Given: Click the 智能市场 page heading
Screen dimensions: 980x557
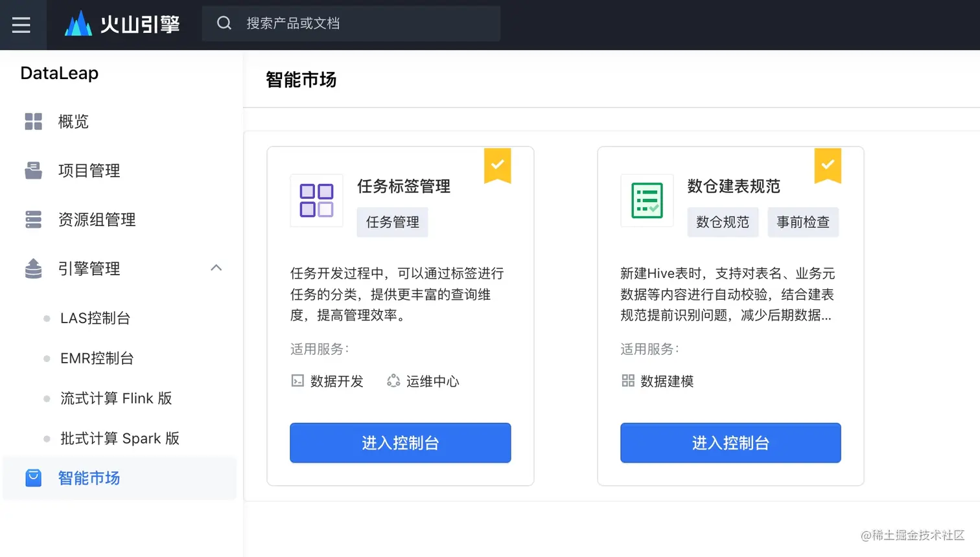Looking at the screenshot, I should (301, 80).
